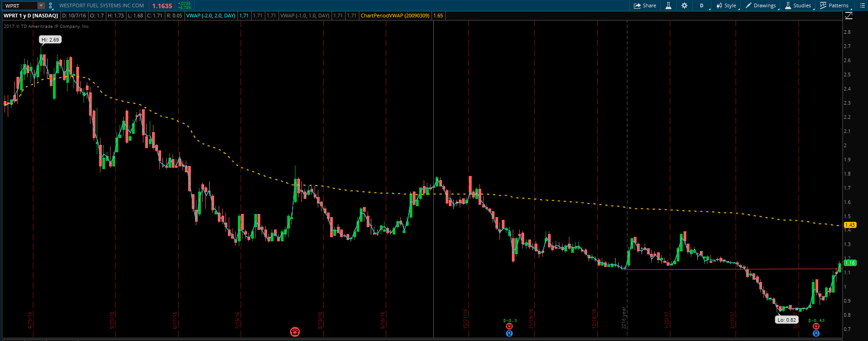Screen dimensions: 868x341
Task: Open chart settings gear icon
Action: 684,5
